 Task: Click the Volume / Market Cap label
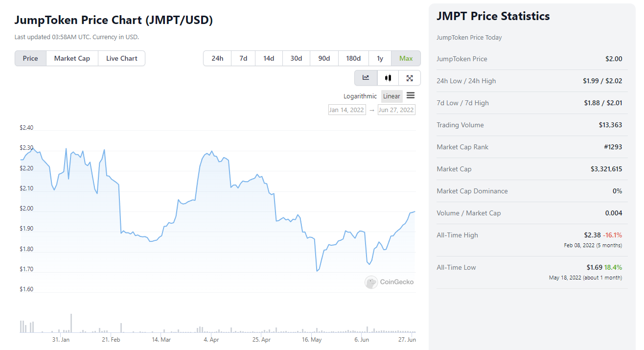[469, 213]
